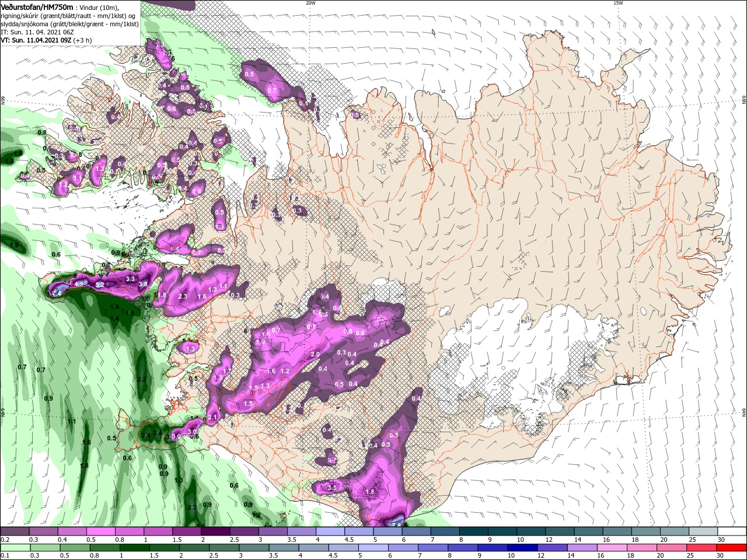Select the light blue top-row swatch starting at 4
Image resolution: width=747 pixels, height=560 pixels.
pyautogui.click(x=330, y=531)
